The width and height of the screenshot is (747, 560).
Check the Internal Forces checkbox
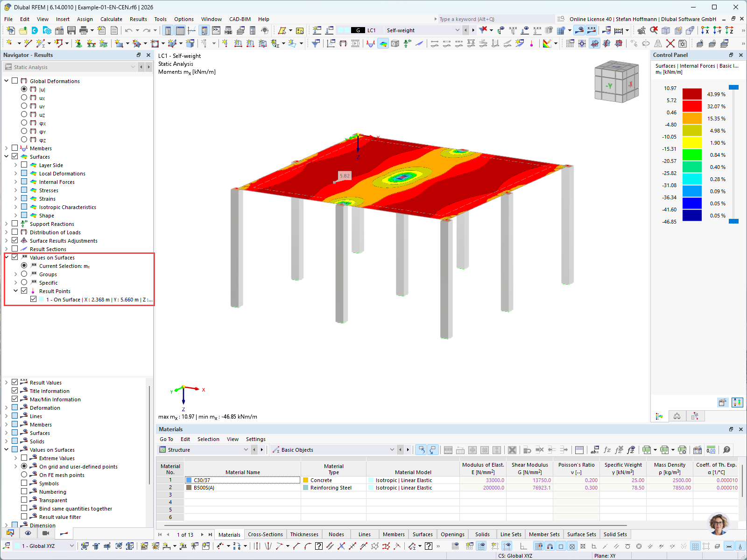click(x=24, y=182)
